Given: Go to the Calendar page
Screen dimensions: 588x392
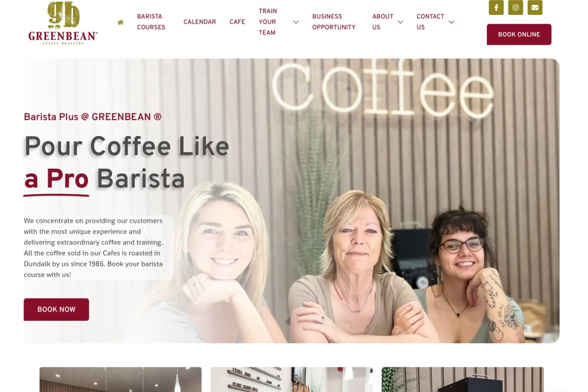Looking at the screenshot, I should click(x=199, y=22).
